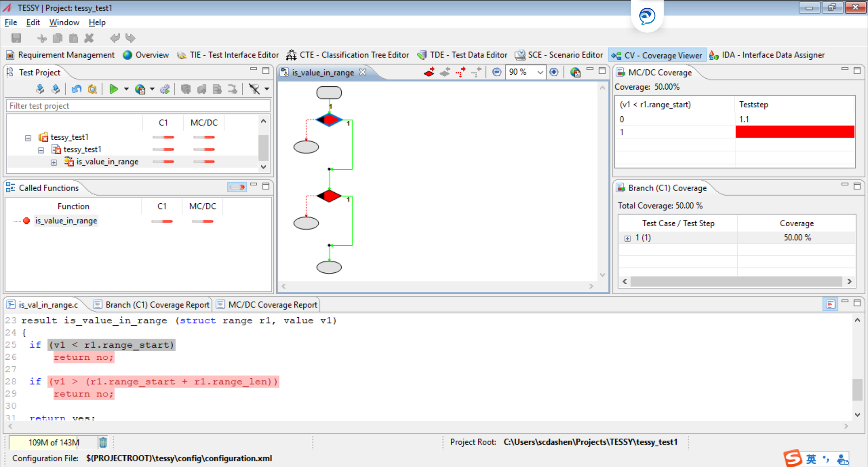The width and height of the screenshot is (868, 467).
Task: Jump to next unreached decision (red diamond arrow)
Action: pos(429,72)
